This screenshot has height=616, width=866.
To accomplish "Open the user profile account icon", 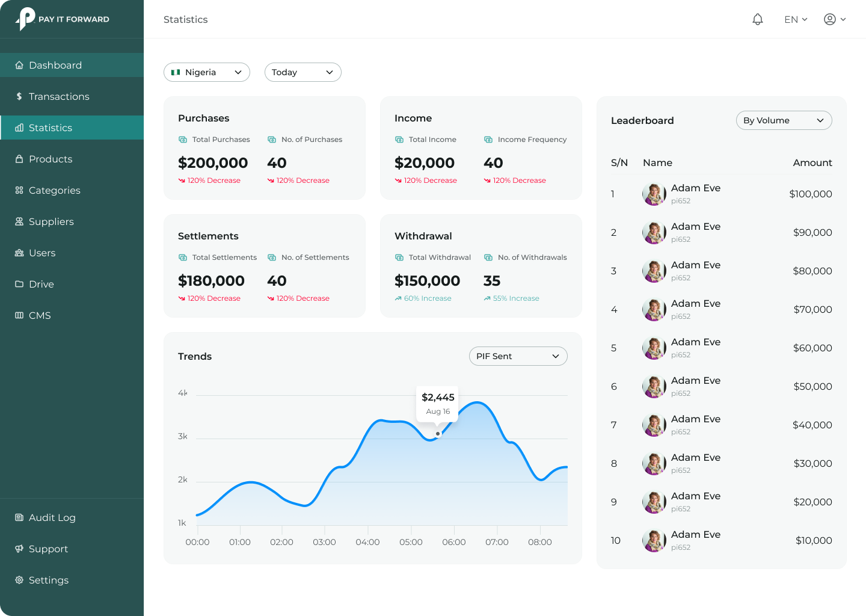I will click(x=830, y=19).
